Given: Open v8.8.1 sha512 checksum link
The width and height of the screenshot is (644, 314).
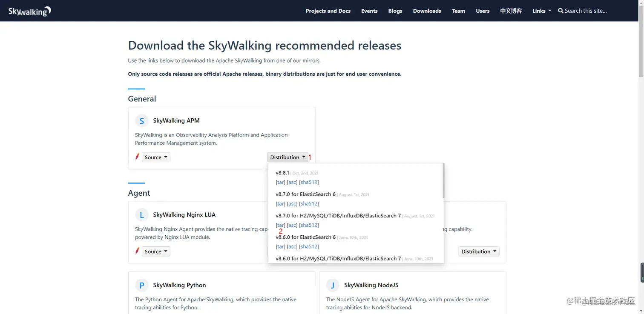Looking at the screenshot, I should click(x=309, y=182).
